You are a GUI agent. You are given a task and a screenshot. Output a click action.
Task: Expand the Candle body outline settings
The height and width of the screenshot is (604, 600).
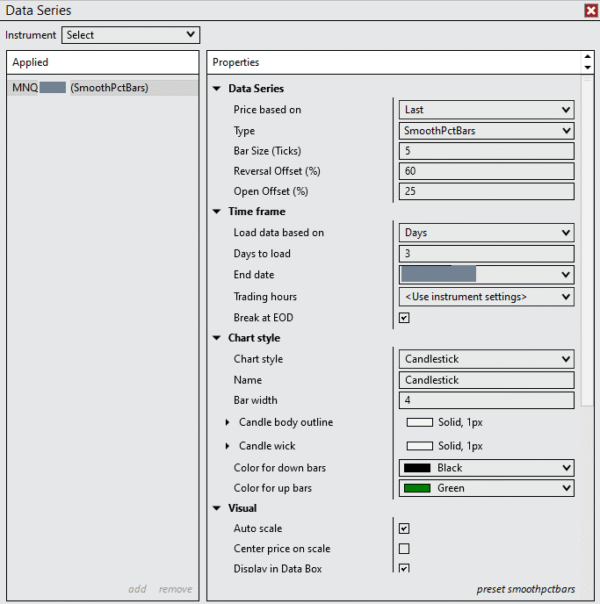pyautogui.click(x=227, y=422)
